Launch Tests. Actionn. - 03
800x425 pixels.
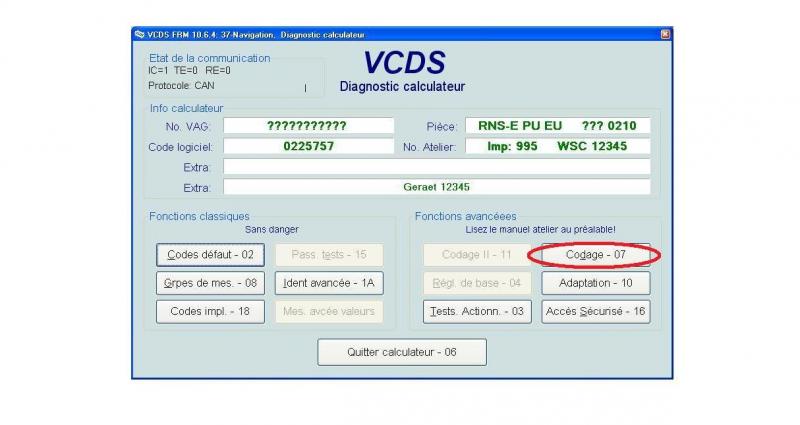click(x=477, y=312)
